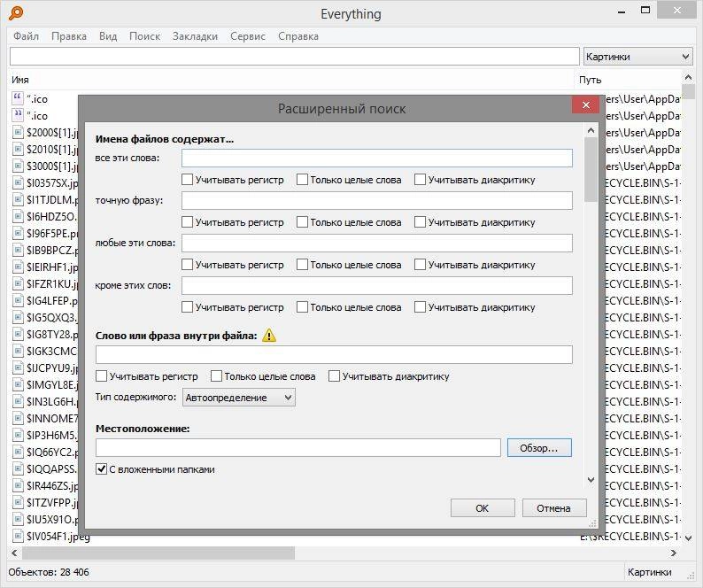Image resolution: width=703 pixels, height=588 pixels.
Task: Open the Закладки menu
Action: [x=195, y=36]
